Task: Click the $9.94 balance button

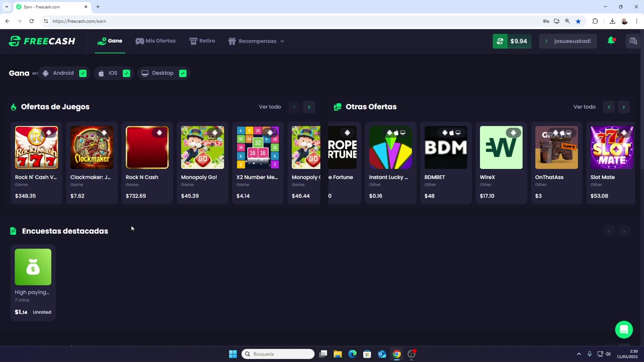Action: pos(512,41)
